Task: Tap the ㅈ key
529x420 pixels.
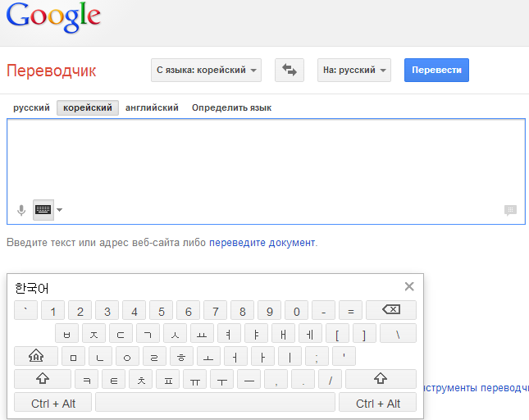Action: pyautogui.click(x=93, y=333)
